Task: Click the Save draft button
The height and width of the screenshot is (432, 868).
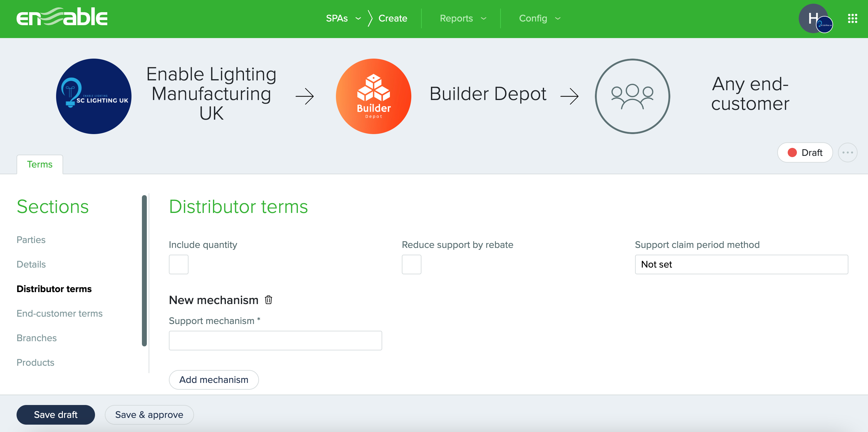Action: [55, 415]
